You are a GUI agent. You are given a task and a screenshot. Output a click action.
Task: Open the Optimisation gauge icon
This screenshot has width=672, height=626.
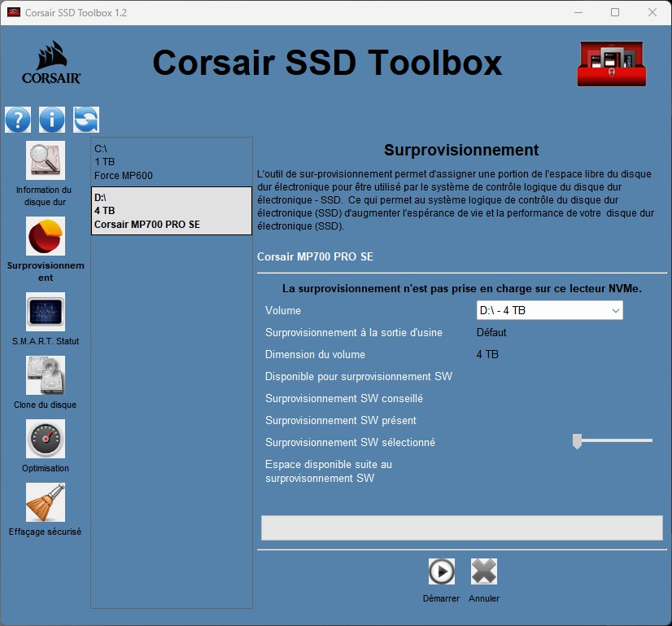tap(46, 439)
